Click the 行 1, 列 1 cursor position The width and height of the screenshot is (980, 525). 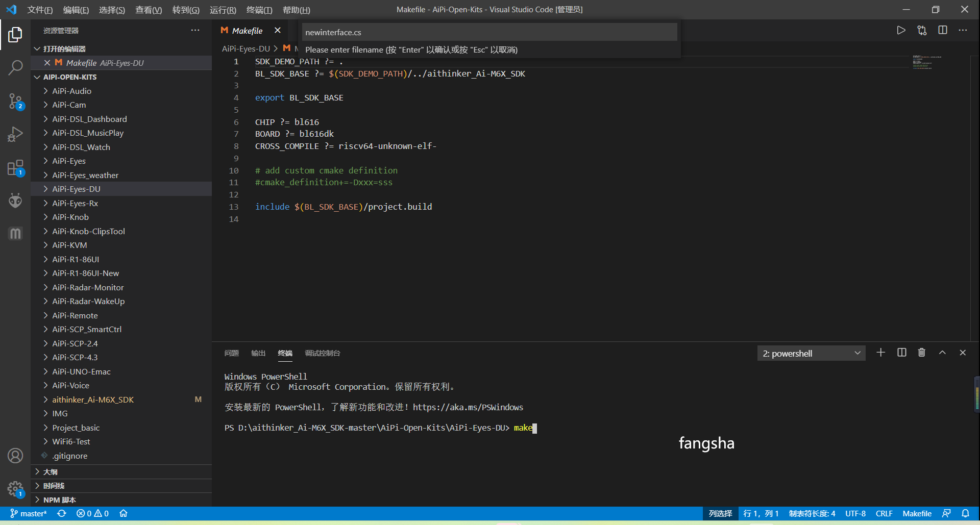click(761, 513)
